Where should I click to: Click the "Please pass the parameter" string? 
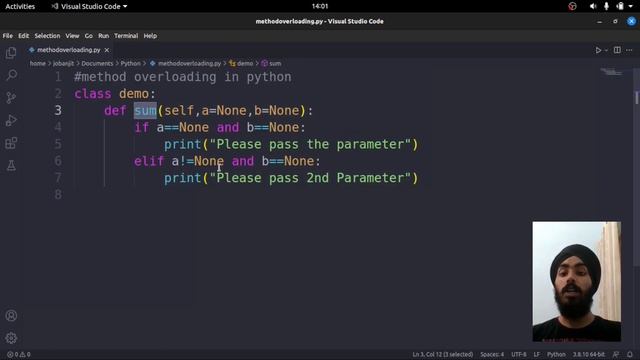[310, 144]
